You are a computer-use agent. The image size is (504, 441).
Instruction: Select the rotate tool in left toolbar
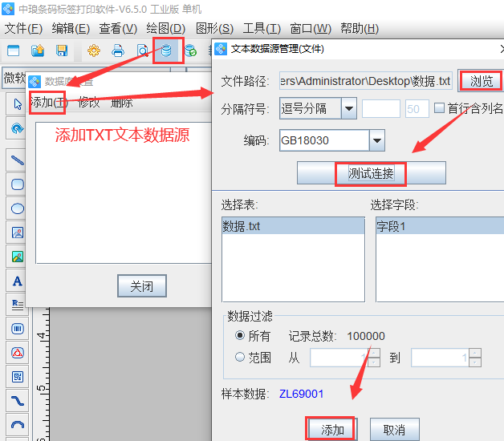[18, 128]
